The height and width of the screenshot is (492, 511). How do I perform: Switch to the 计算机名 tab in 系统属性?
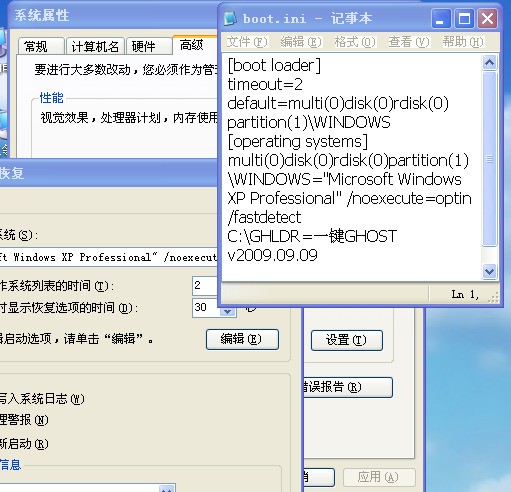95,46
